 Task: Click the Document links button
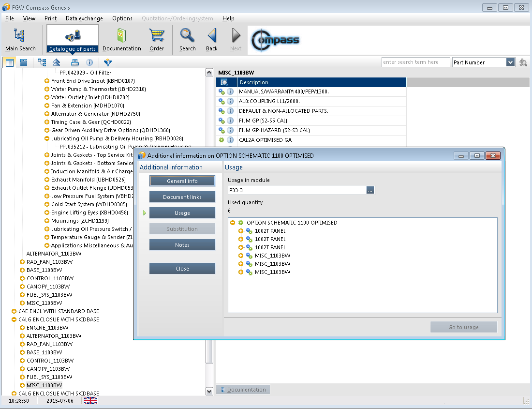click(182, 197)
